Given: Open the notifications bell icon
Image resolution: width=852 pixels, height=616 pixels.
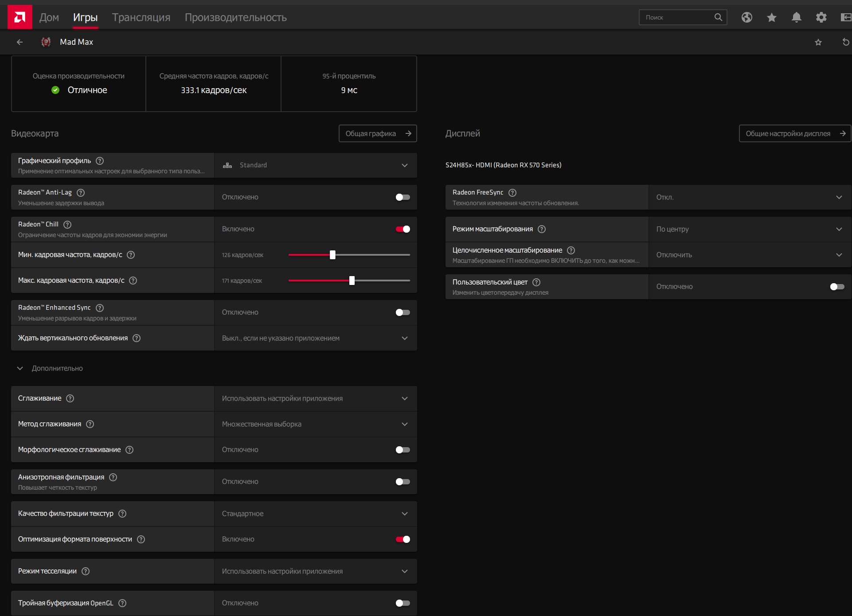Looking at the screenshot, I should [797, 17].
